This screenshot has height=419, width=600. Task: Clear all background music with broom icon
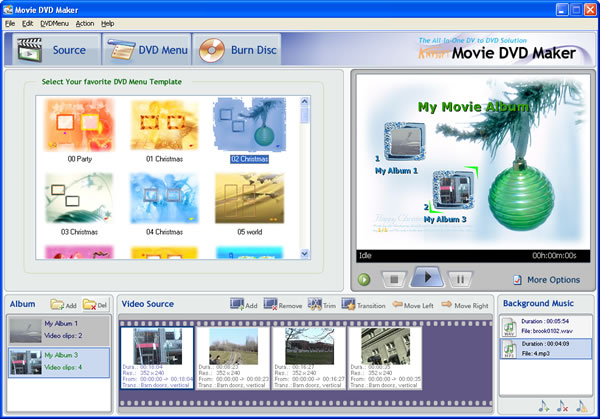[582, 406]
